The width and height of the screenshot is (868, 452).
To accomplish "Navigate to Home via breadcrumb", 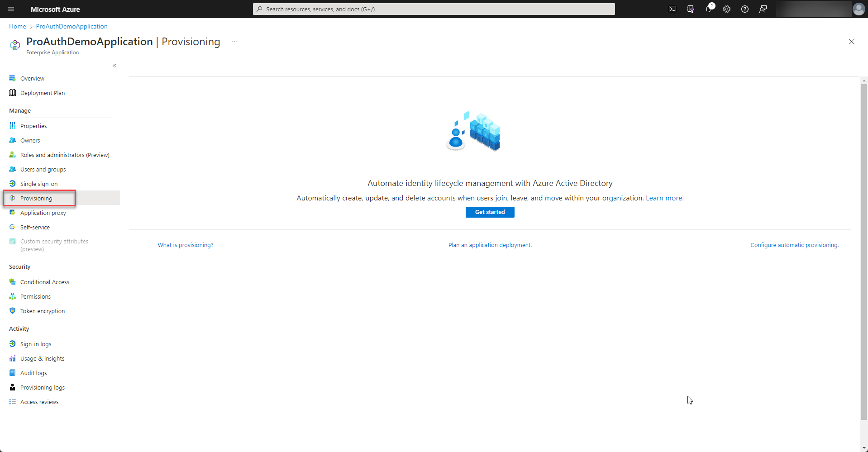I will pos(17,26).
